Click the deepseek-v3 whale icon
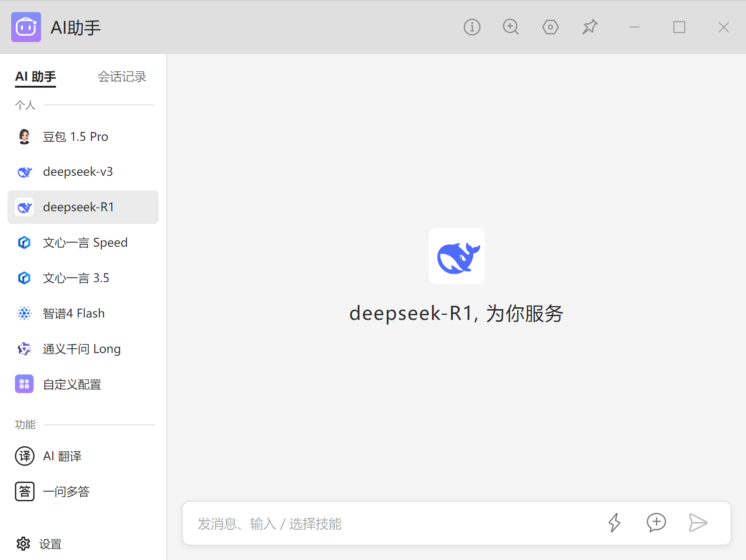The height and width of the screenshot is (560, 746). (x=24, y=172)
